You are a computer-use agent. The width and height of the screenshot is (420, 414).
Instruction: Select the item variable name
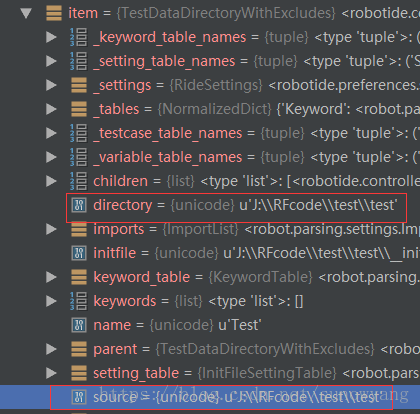click(83, 13)
